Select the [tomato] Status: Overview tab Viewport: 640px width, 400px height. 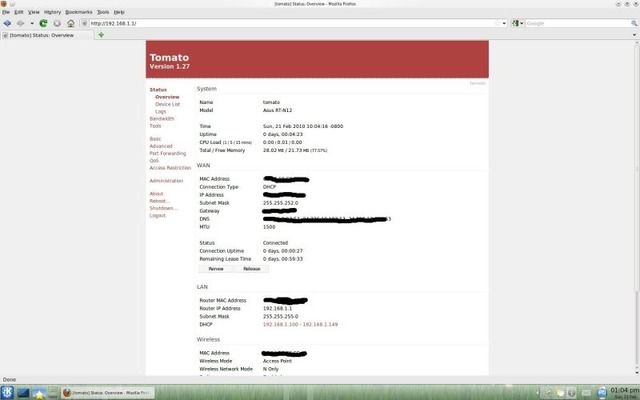47,35
